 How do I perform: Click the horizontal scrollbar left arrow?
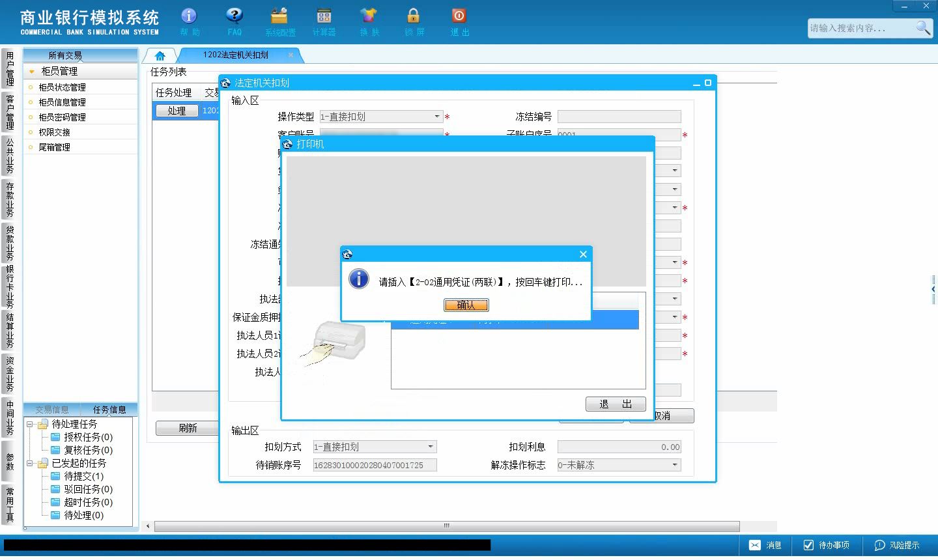tap(149, 526)
